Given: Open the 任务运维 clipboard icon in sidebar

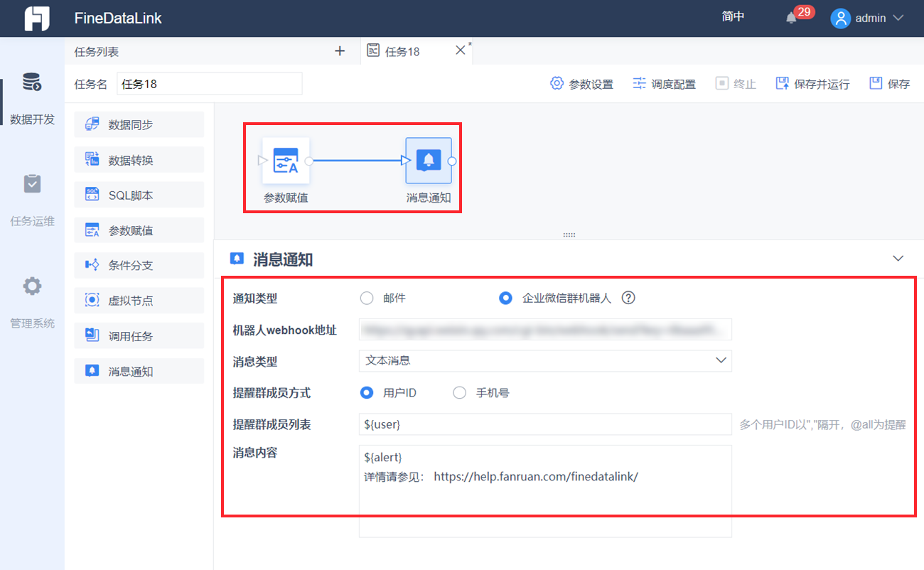Looking at the screenshot, I should 32,184.
